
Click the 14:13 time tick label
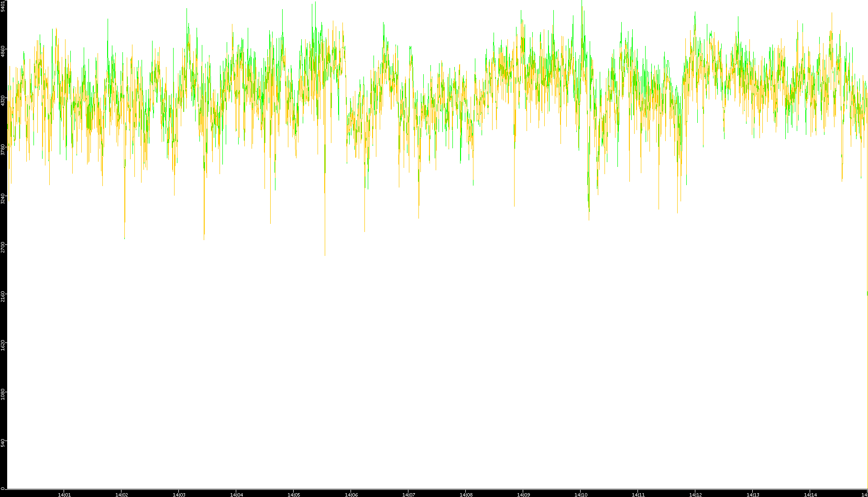(x=753, y=495)
